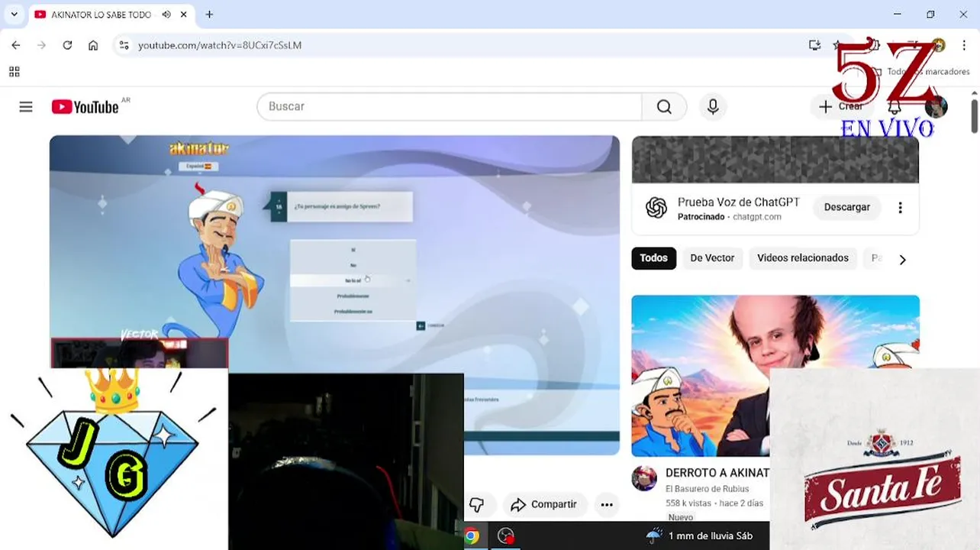The width and height of the screenshot is (980, 550).
Task: Select the Todos filter chip
Action: pyautogui.click(x=653, y=258)
